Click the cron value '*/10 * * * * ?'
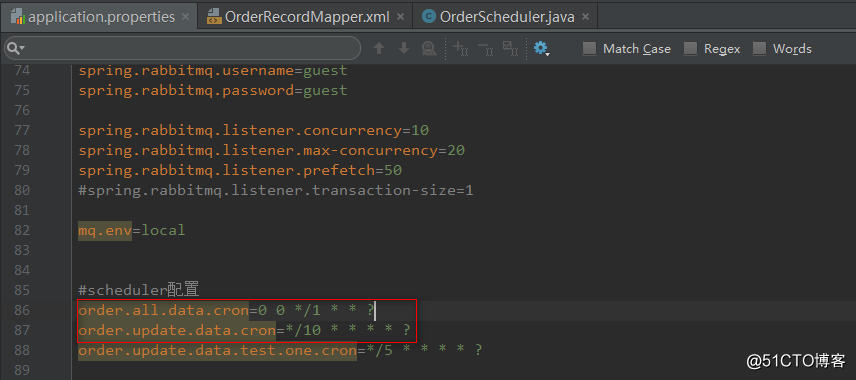This screenshot has height=380, width=856. point(347,330)
